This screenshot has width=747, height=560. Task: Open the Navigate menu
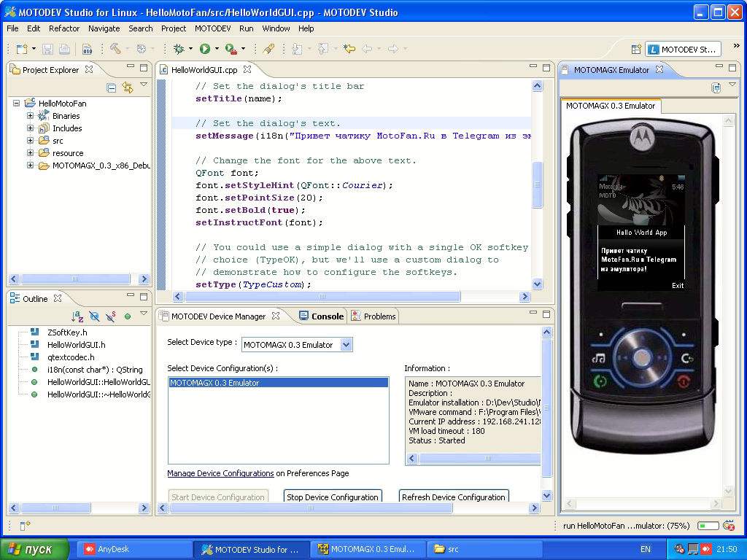coord(104,28)
